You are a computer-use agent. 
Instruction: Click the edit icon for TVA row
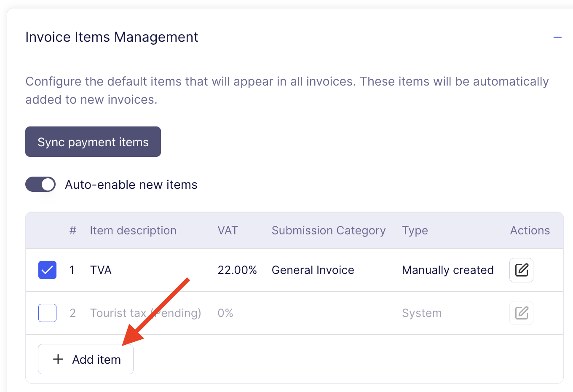tap(521, 270)
